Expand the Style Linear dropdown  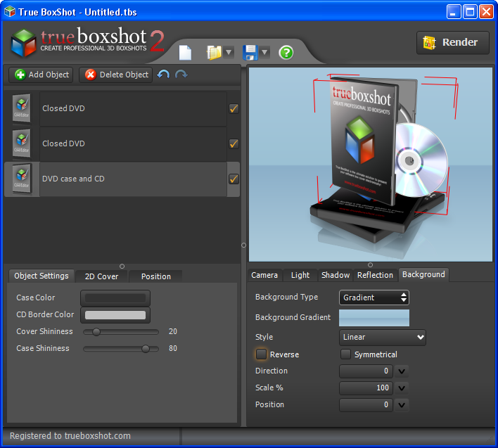coord(383,337)
